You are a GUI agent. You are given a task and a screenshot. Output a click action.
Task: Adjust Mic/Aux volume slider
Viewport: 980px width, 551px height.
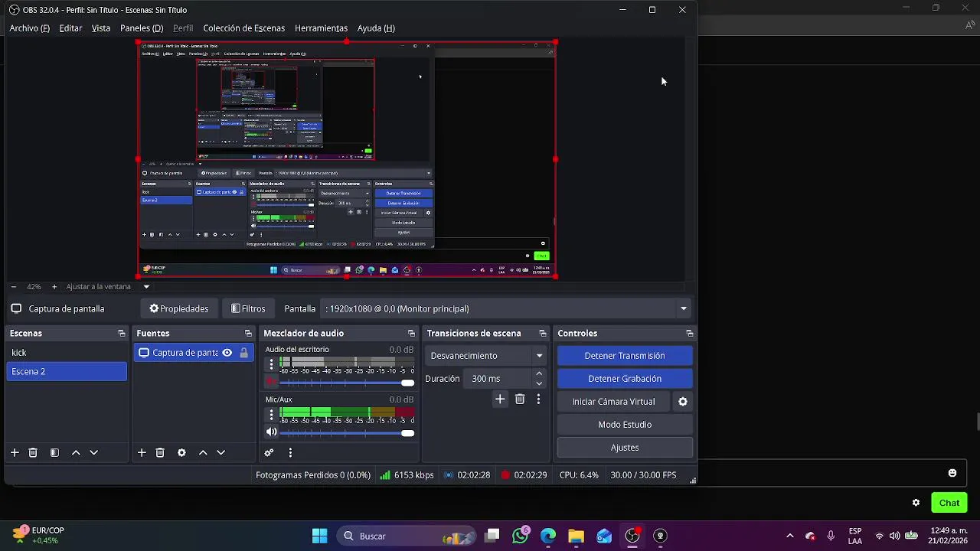(347, 432)
